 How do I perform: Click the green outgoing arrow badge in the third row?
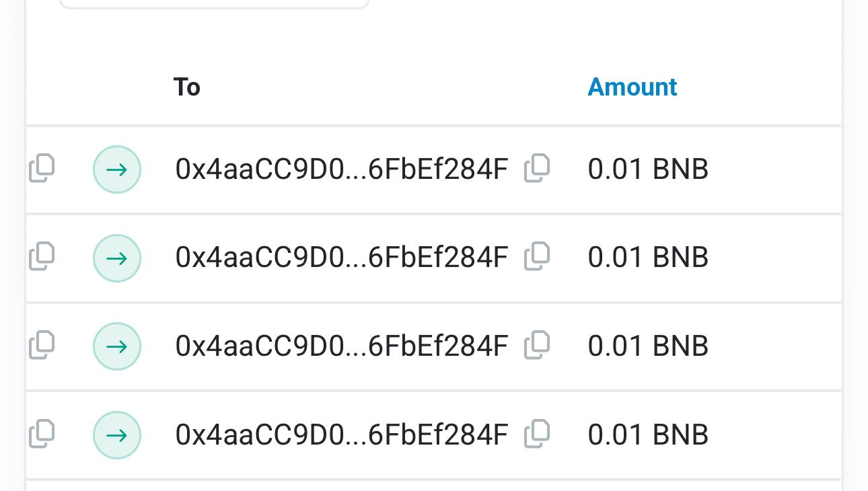pos(117,346)
